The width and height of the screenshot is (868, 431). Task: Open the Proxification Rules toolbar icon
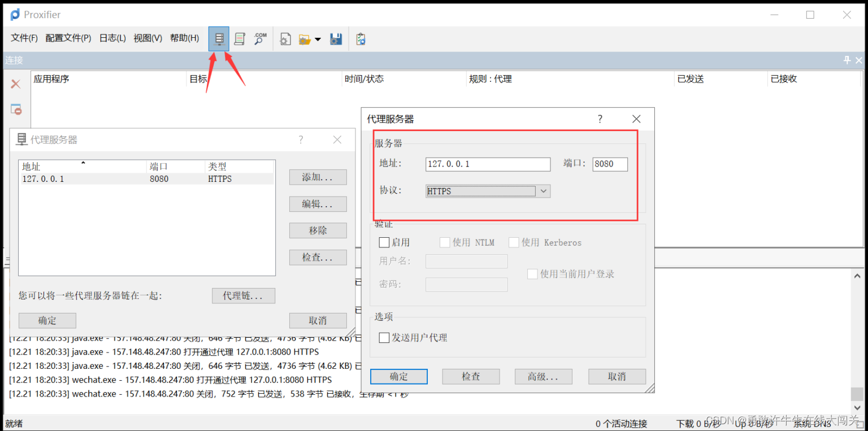[240, 39]
